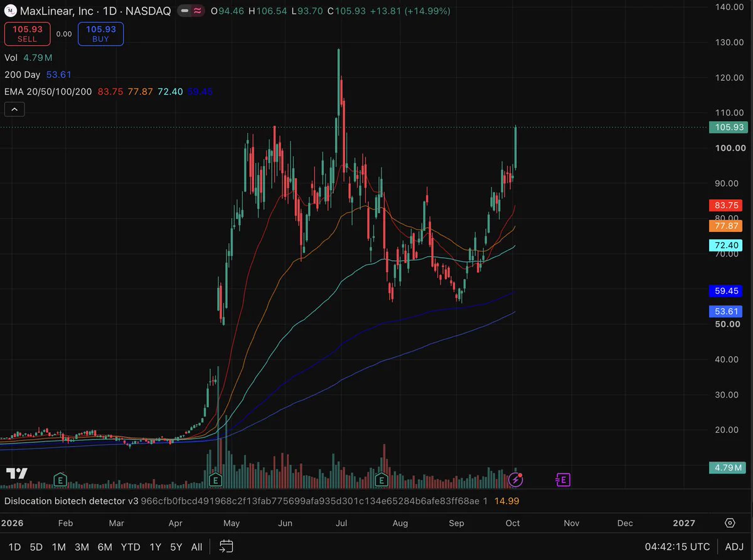Open the TradingView logo at chart bottom-left
The width and height of the screenshot is (753, 560).
tap(16, 473)
